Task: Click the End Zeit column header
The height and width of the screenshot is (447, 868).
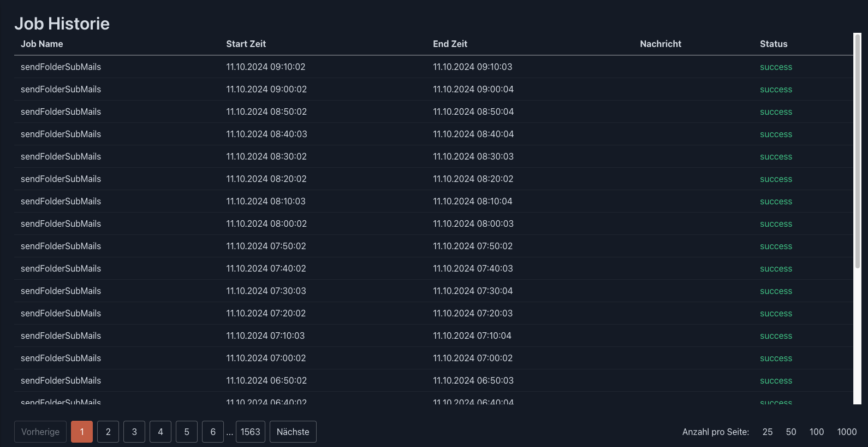Action: click(x=450, y=44)
